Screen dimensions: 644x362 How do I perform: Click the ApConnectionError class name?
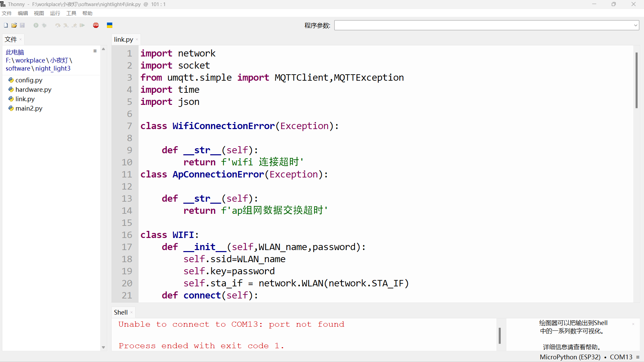(x=218, y=174)
